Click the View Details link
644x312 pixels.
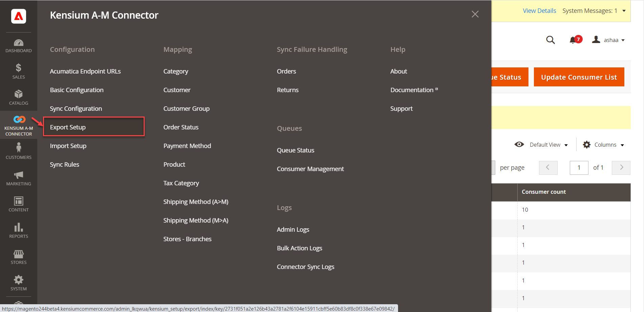click(x=539, y=11)
